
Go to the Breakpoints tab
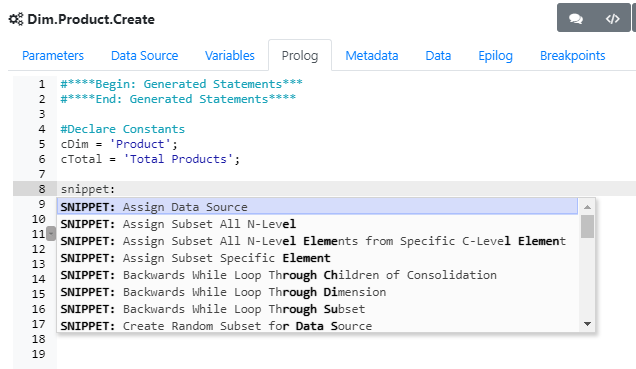[572, 56]
